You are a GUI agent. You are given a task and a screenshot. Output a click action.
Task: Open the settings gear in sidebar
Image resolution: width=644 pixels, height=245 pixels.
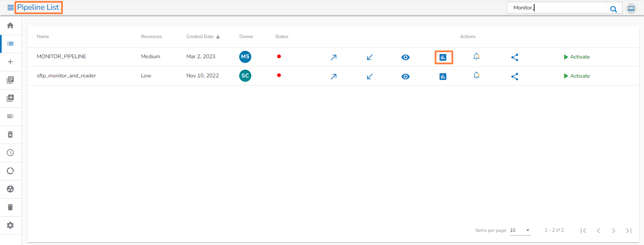tap(10, 225)
